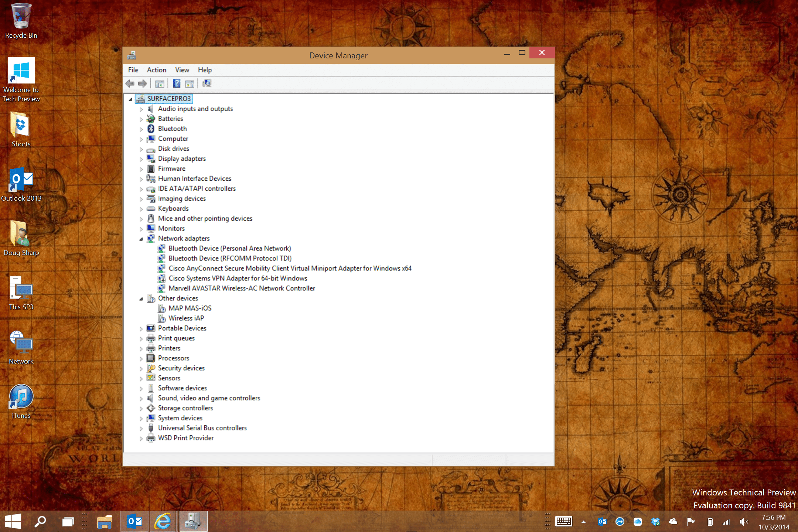Select the iTunes desktop shortcut

click(21, 401)
